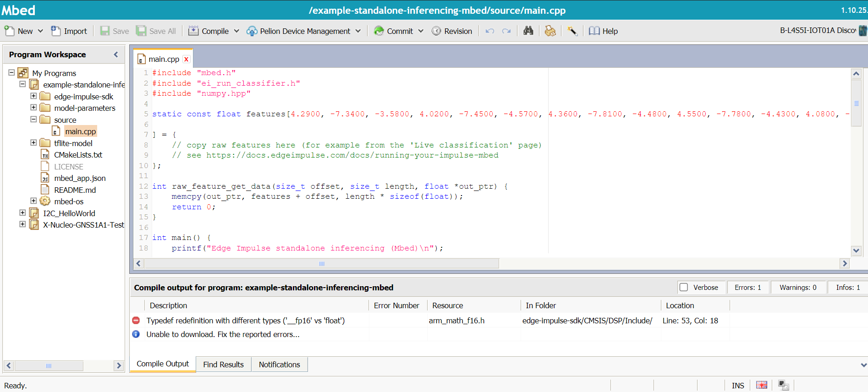Open the Help book icon

coord(594,31)
